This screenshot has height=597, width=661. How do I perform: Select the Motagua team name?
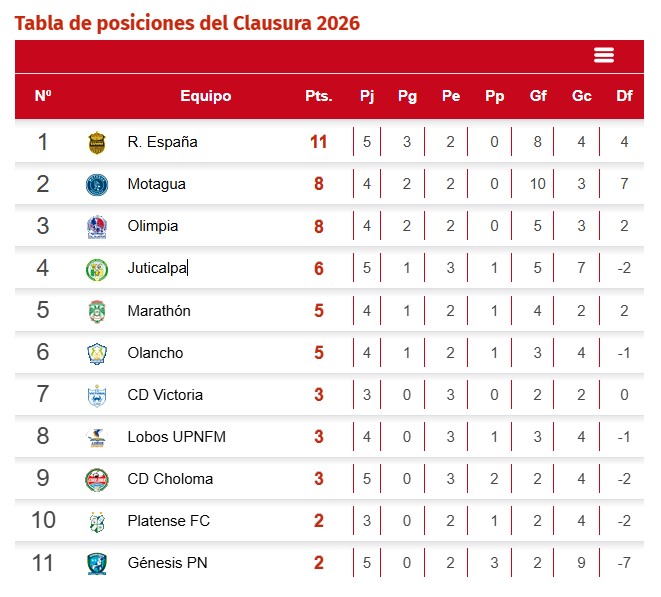(x=156, y=184)
